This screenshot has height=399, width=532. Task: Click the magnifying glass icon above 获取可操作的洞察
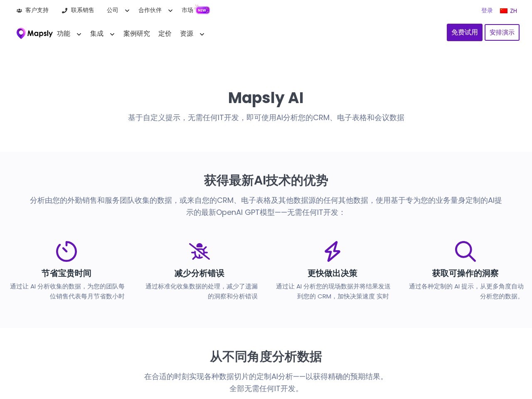[x=465, y=251]
